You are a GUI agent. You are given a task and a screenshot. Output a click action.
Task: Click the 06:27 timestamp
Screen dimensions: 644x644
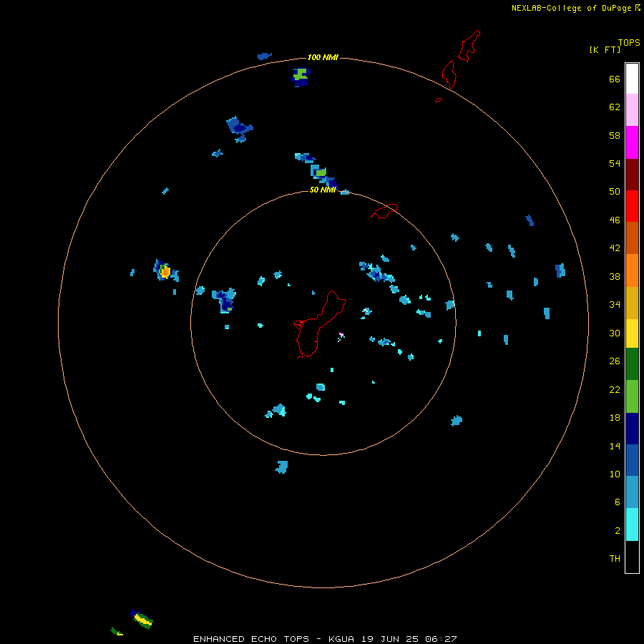click(441, 639)
